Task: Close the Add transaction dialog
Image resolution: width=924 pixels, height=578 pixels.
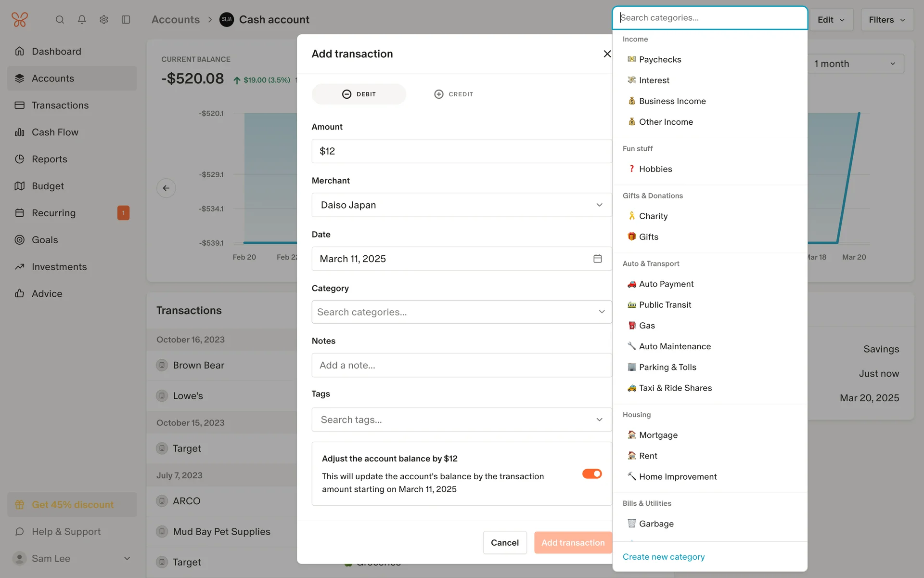Action: point(607,54)
